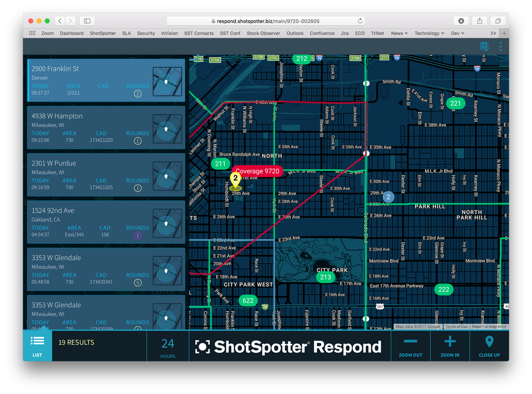Open a new tab with the plus button
The height and width of the screenshot is (394, 532).
tap(504, 33)
